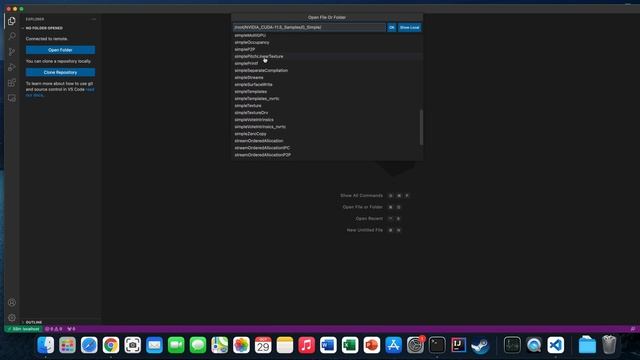The height and width of the screenshot is (360, 640).
Task: Select streamOrderedAllocationIPC folder entry
Action: pos(327,148)
